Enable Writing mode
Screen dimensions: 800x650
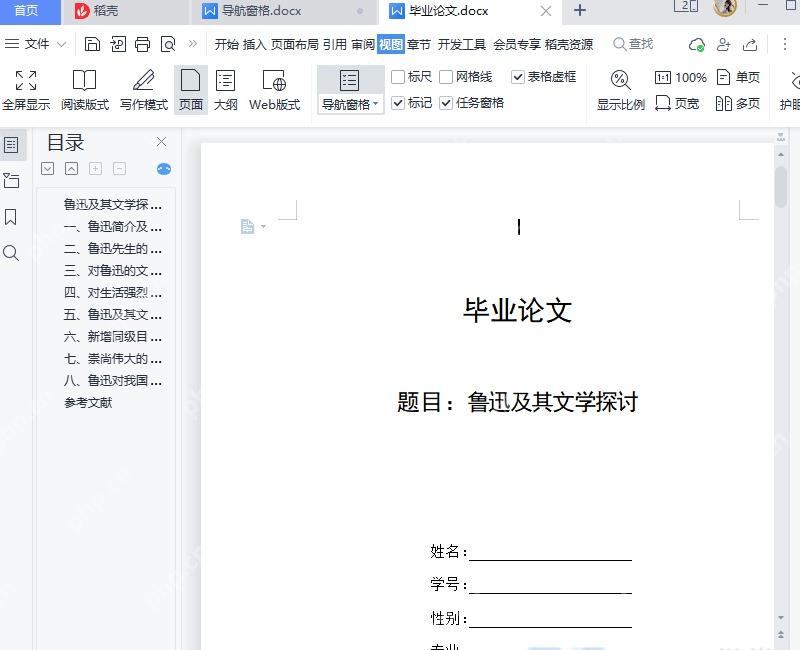pos(144,90)
